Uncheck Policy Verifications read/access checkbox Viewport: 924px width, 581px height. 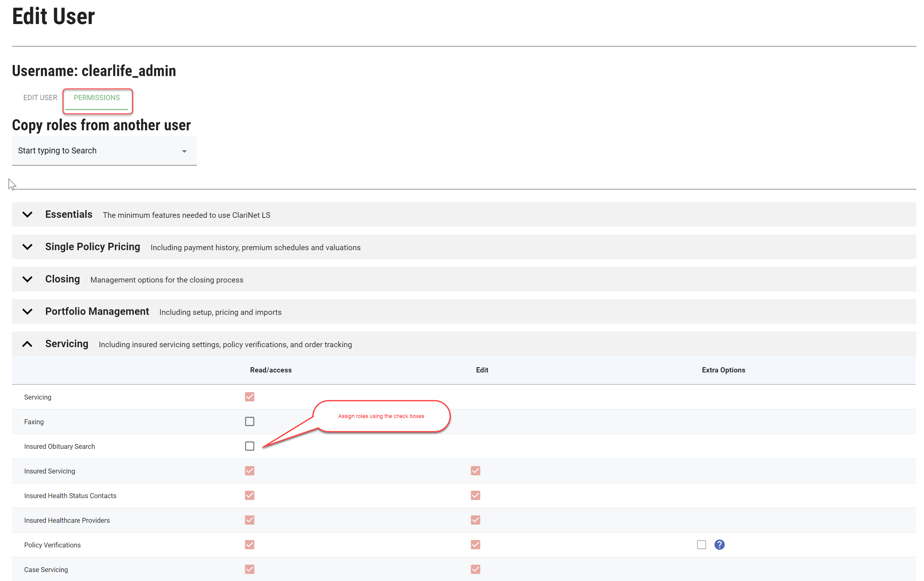click(250, 545)
